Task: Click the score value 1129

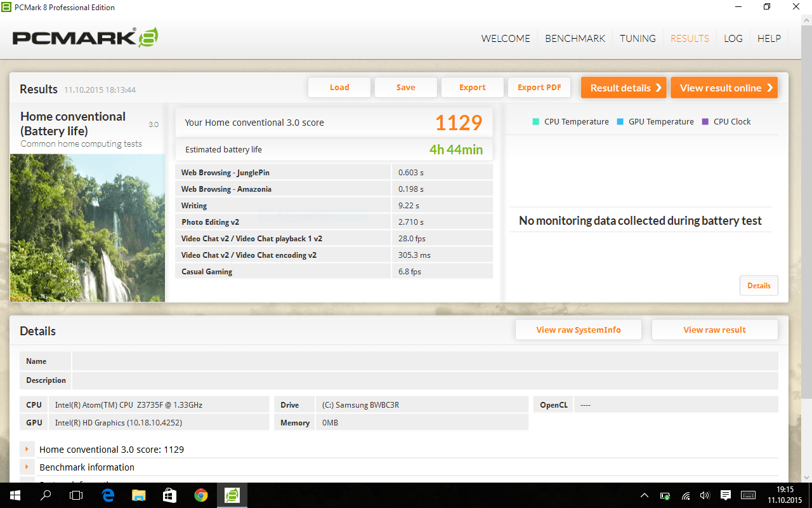Action: pyautogui.click(x=459, y=123)
